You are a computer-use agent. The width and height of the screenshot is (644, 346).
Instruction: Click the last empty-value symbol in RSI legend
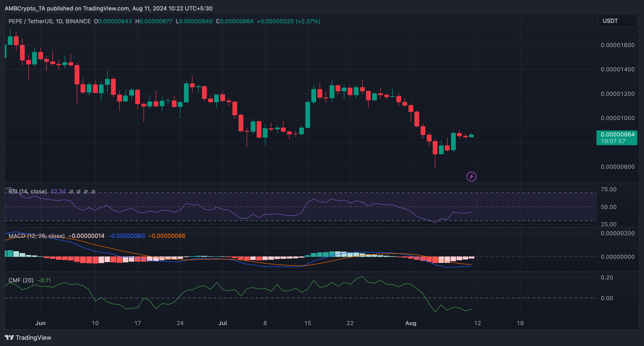pyautogui.click(x=93, y=192)
